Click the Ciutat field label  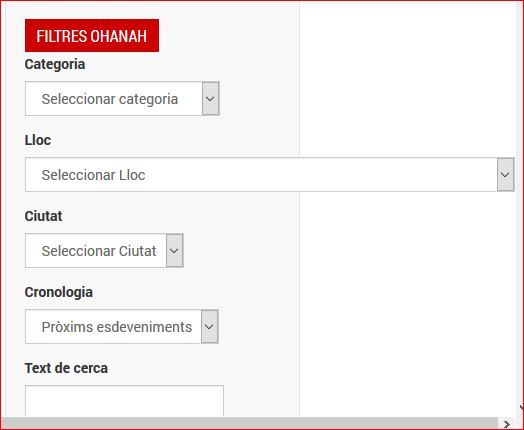43,216
